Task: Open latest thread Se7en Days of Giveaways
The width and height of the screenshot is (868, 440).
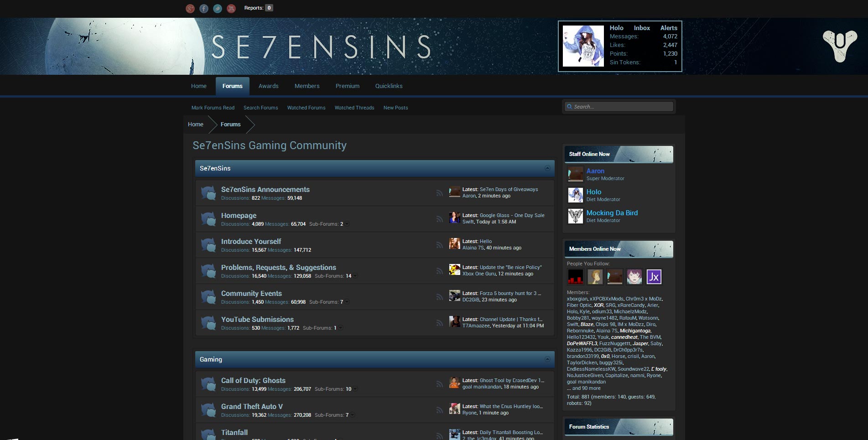Action: point(509,189)
